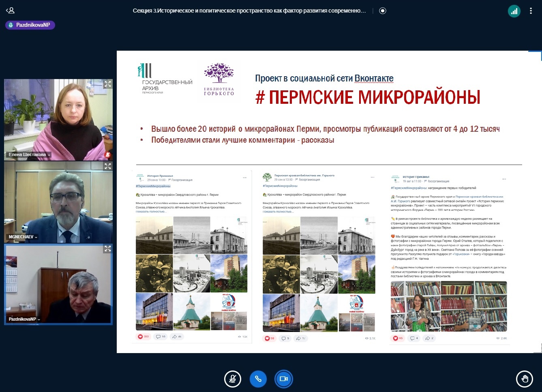Click bullet text Победителями стали лучшие комментарии
542x392 pixels.
(243, 140)
